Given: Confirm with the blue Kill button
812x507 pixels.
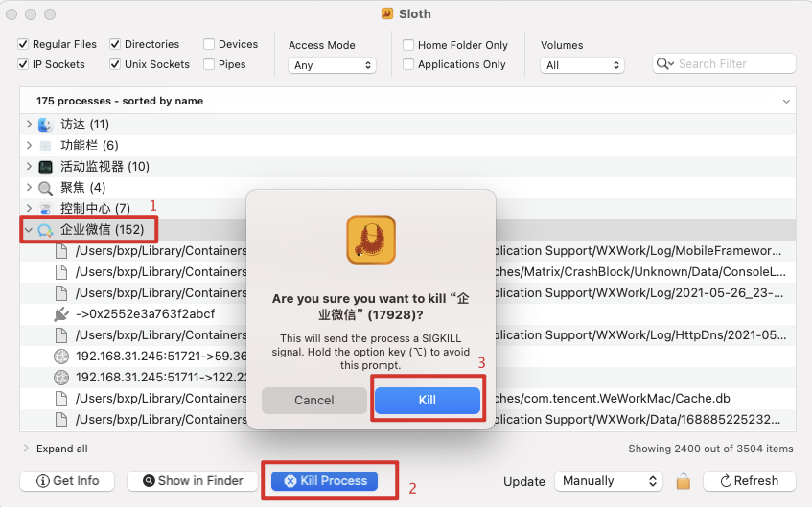Looking at the screenshot, I should 428,401.
